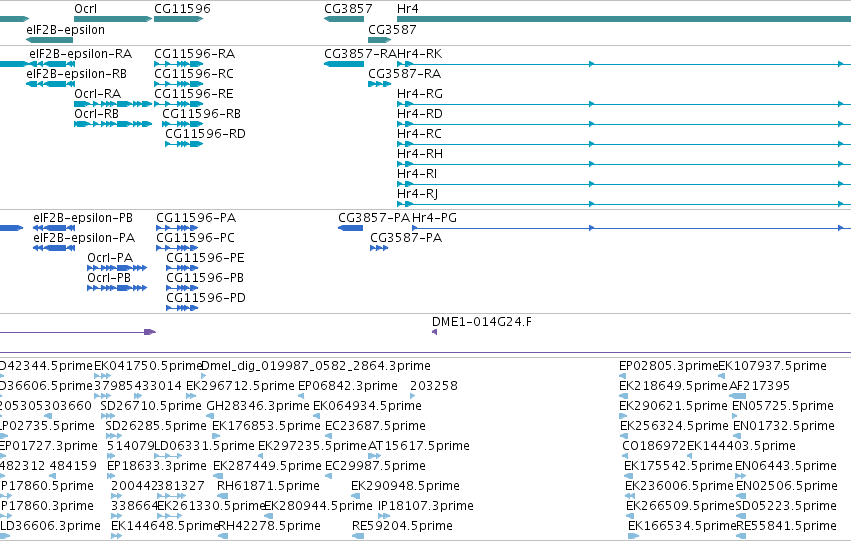
Task: Select the CG3857-PA protein
Action: pos(374,218)
